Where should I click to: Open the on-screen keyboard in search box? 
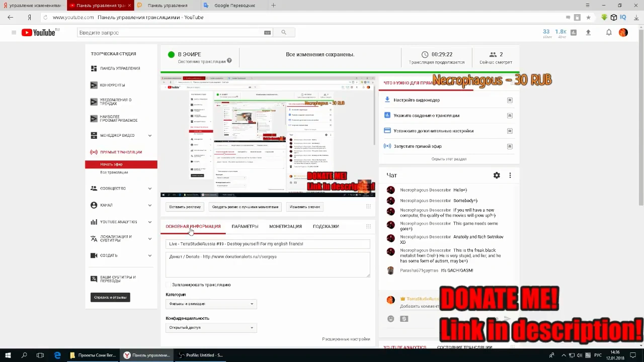point(267,33)
